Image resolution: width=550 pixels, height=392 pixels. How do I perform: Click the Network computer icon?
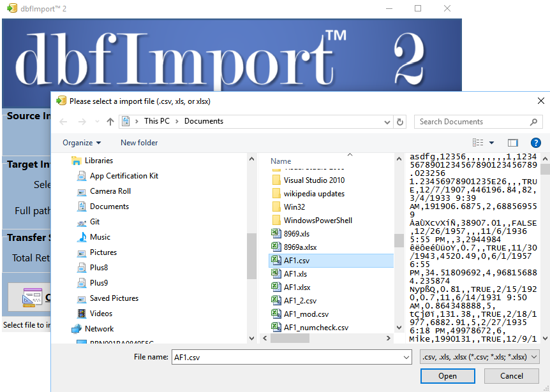pos(76,329)
